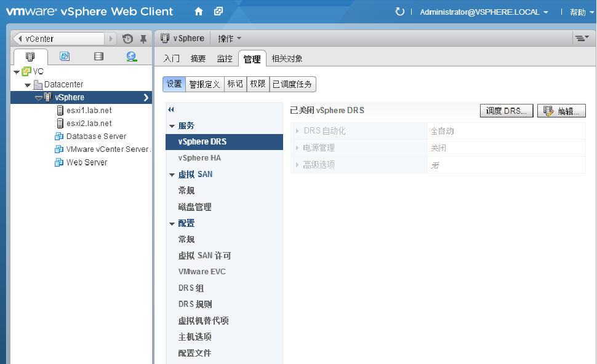The height and width of the screenshot is (364, 597).
Task: Collapse the Datacenter tree node
Action: [x=28, y=85]
